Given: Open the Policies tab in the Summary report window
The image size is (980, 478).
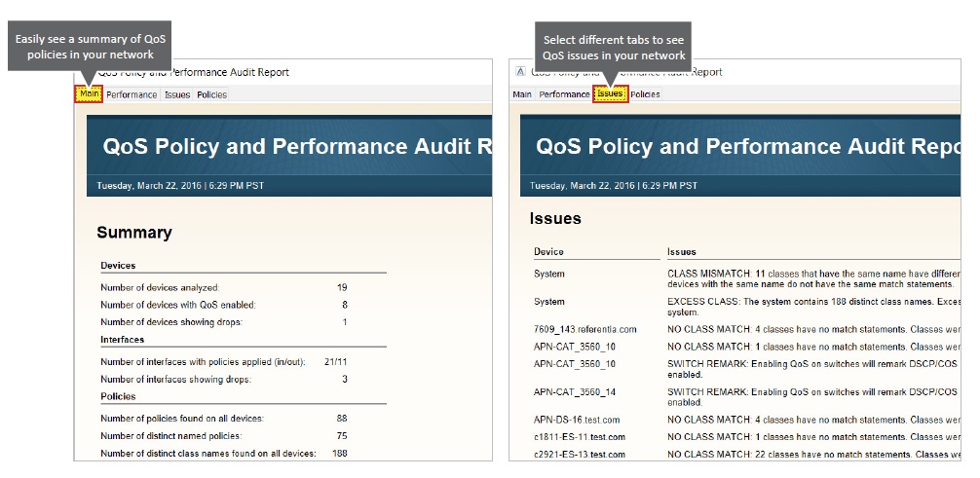Looking at the screenshot, I should (211, 94).
